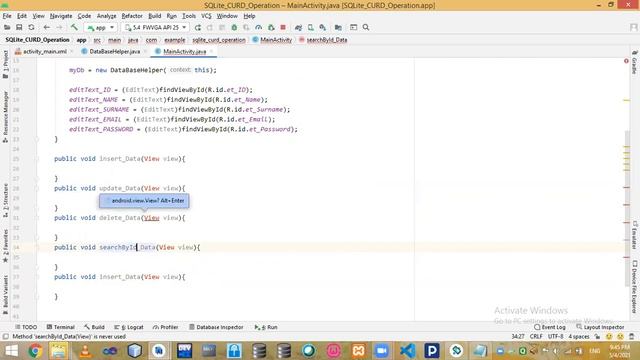The height and width of the screenshot is (360, 640).
Task: Click the red Stop button
Action: point(283,27)
